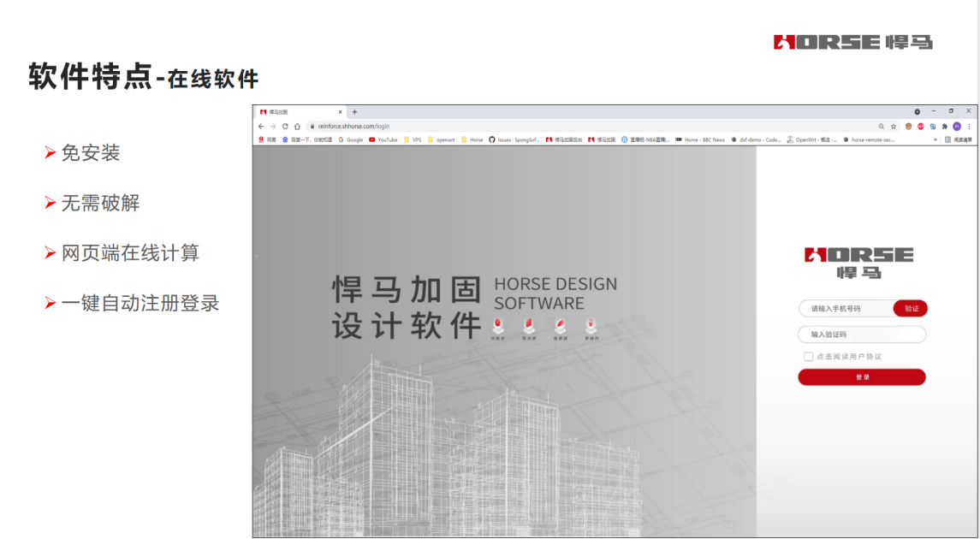Click the 免安装 feature icon on the splash image
980x539 pixels.
tap(561, 325)
